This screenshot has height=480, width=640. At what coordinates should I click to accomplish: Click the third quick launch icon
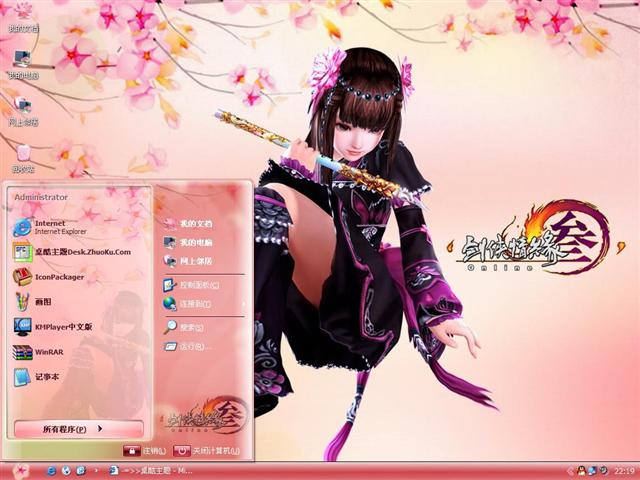point(81,471)
